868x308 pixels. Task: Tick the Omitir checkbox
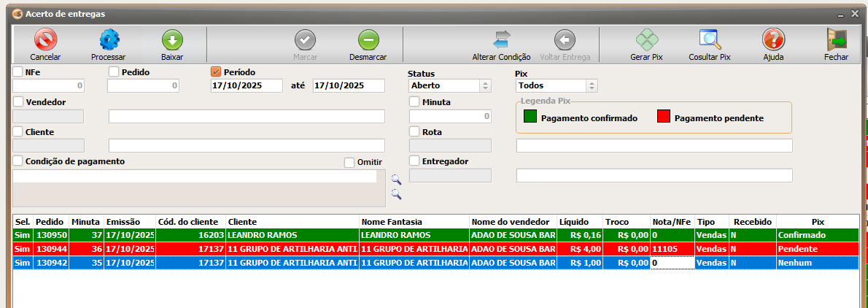pos(349,162)
